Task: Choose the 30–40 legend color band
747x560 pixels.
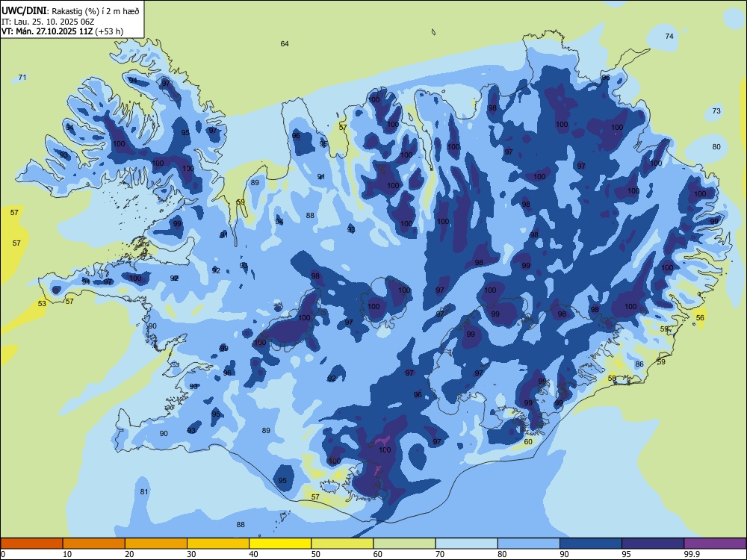Action: (x=218, y=544)
